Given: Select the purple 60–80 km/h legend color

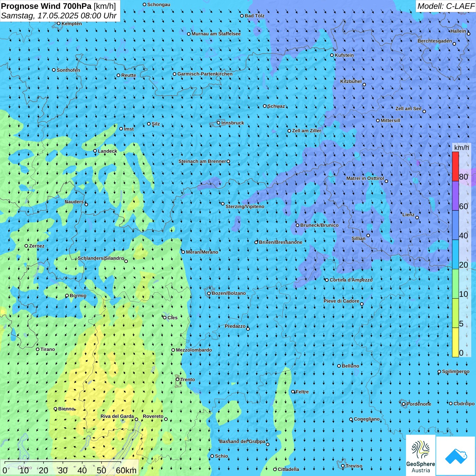Looking at the screenshot, I should [x=455, y=196].
